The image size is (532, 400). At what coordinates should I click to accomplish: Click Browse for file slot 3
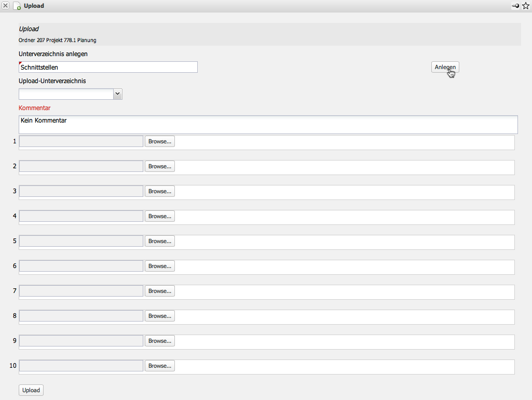pos(159,191)
